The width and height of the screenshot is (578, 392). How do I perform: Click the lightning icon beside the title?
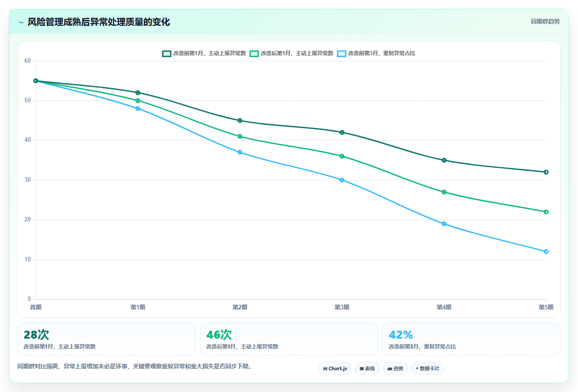coord(21,22)
